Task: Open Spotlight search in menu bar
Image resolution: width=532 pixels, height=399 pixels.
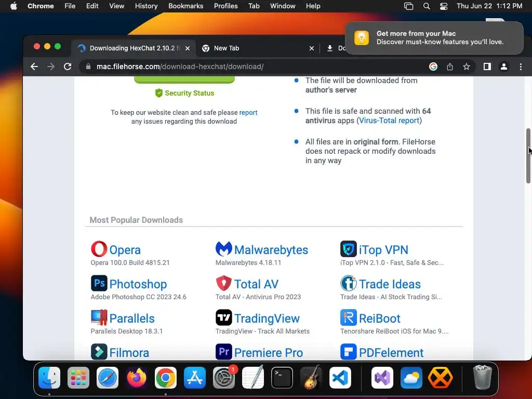Action: coord(427,6)
